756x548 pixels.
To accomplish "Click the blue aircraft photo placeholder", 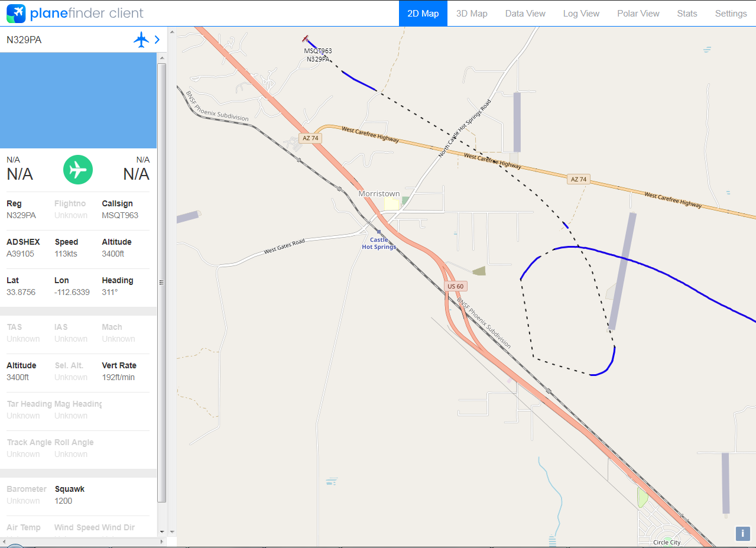I will (78, 100).
